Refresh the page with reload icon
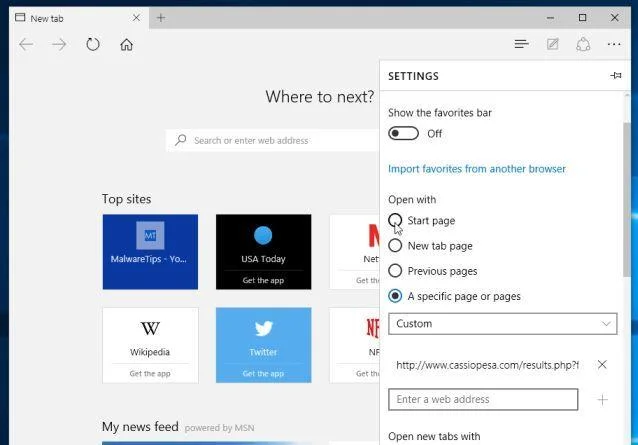638x445 pixels. pyautogui.click(x=93, y=44)
